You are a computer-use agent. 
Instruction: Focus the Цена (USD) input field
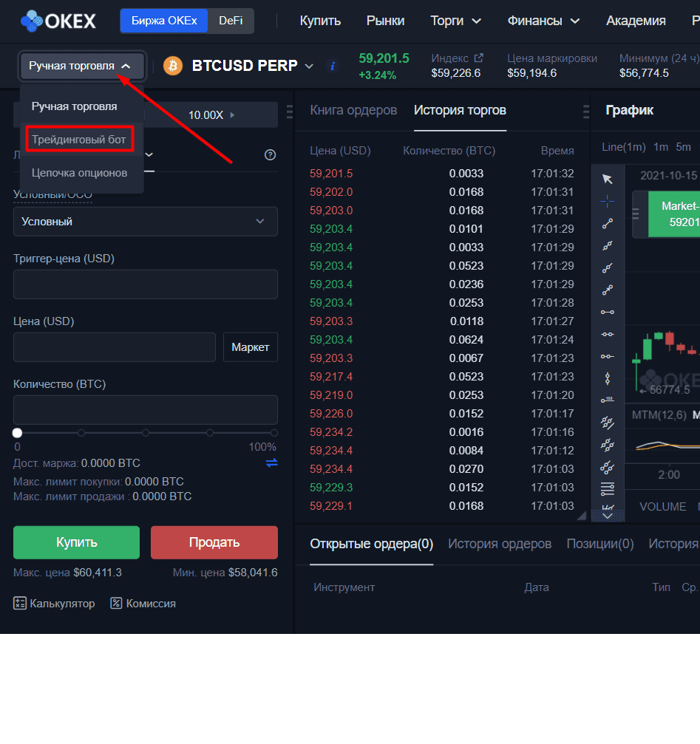(115, 347)
